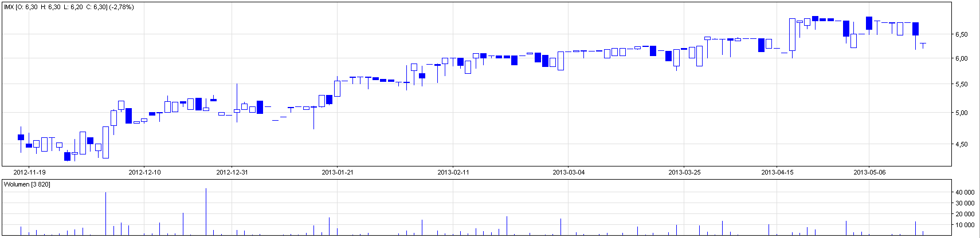Click the Wolumen [3 820] label
This screenshot has height=238, width=980.
click(x=27, y=184)
